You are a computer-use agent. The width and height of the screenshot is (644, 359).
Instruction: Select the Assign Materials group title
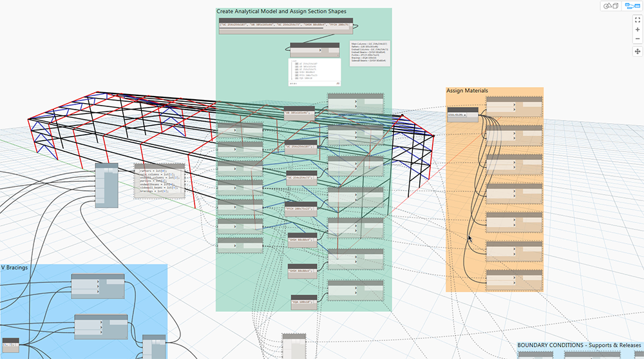tap(467, 90)
